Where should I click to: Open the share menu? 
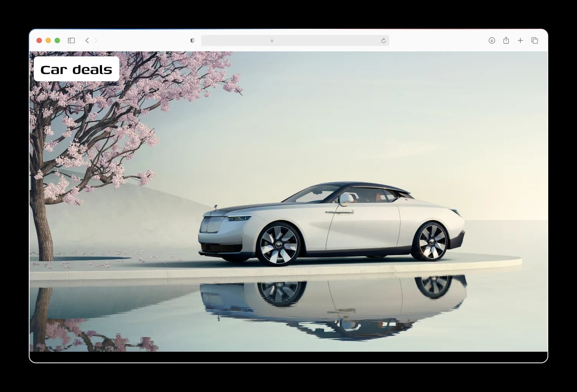tap(506, 40)
